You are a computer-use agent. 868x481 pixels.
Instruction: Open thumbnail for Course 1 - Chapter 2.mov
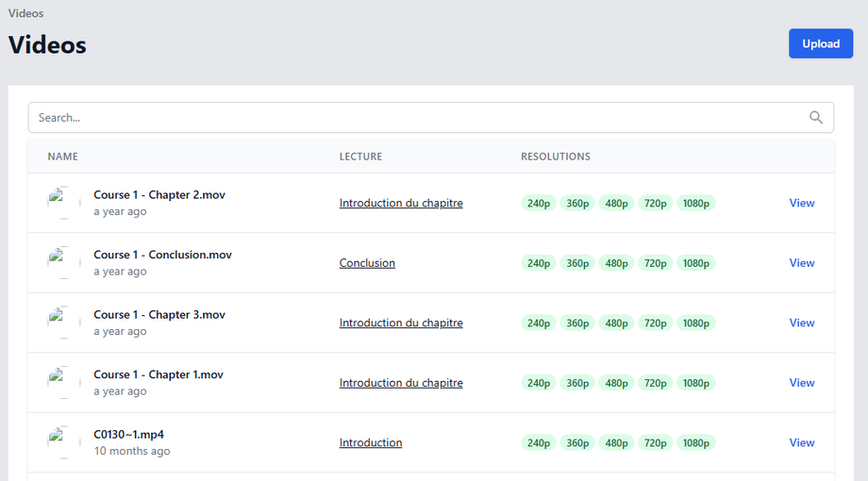point(64,203)
